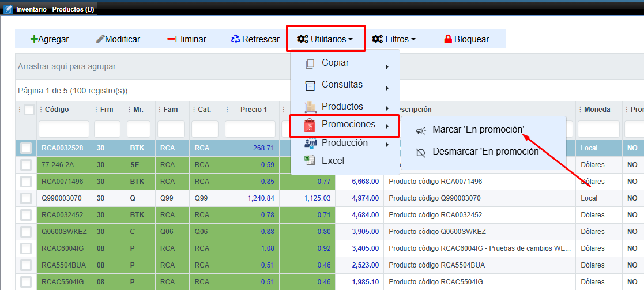Open column options dots beside Precio 1
644x290 pixels.
pos(229,110)
